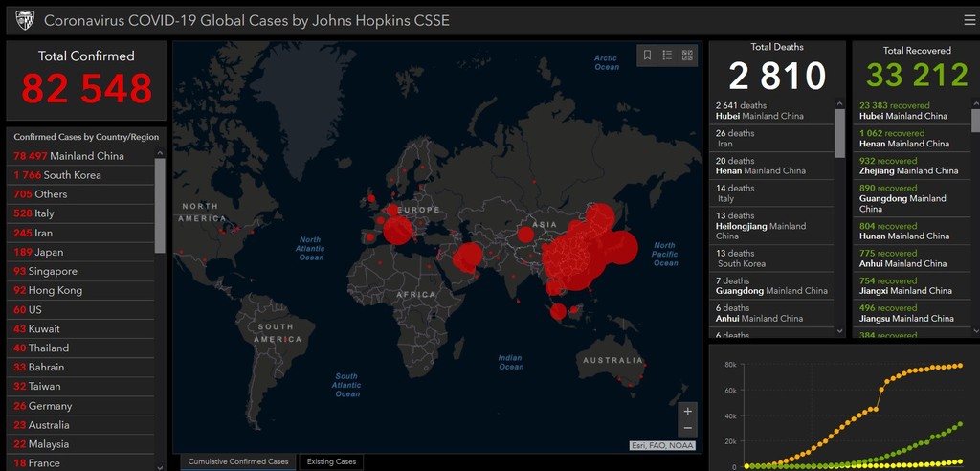
Task: Show the map legend list icon
Action: click(667, 55)
